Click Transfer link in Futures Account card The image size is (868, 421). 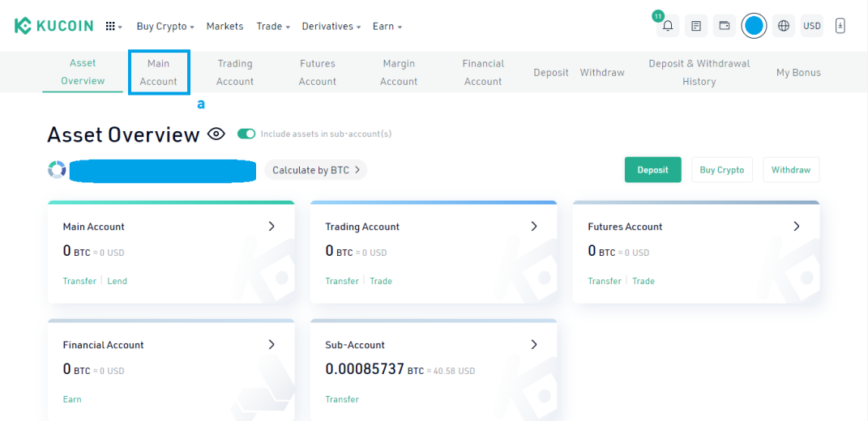[x=605, y=281]
